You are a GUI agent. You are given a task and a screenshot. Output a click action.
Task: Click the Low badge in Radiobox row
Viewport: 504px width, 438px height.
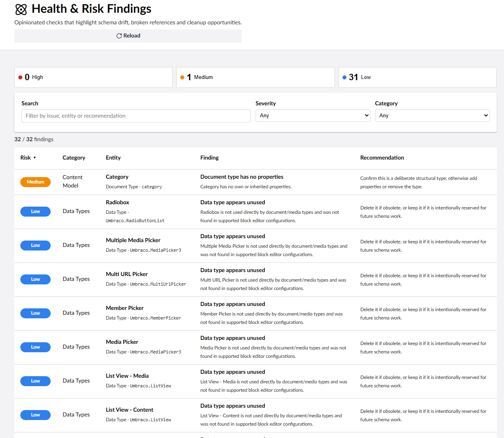pyautogui.click(x=35, y=212)
